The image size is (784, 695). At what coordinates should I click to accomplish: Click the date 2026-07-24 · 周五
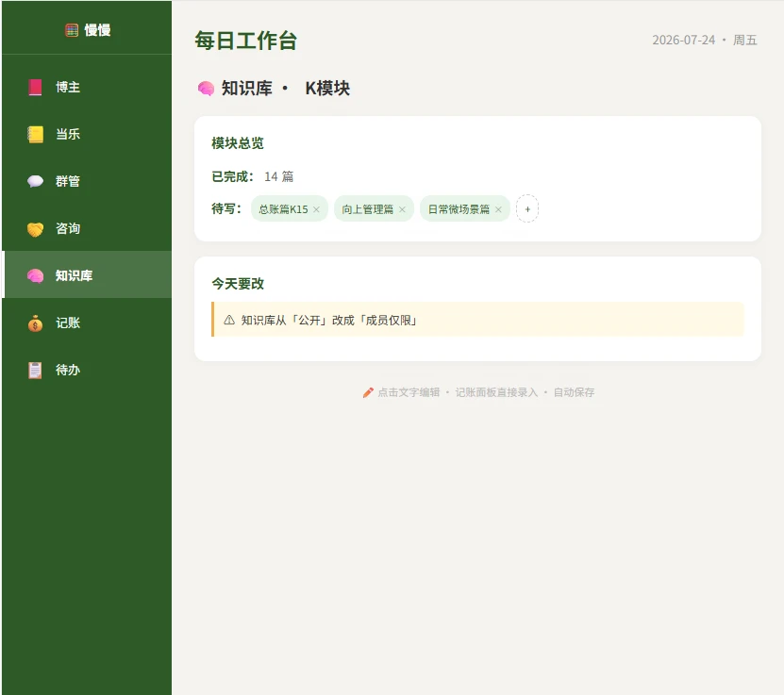tap(705, 40)
